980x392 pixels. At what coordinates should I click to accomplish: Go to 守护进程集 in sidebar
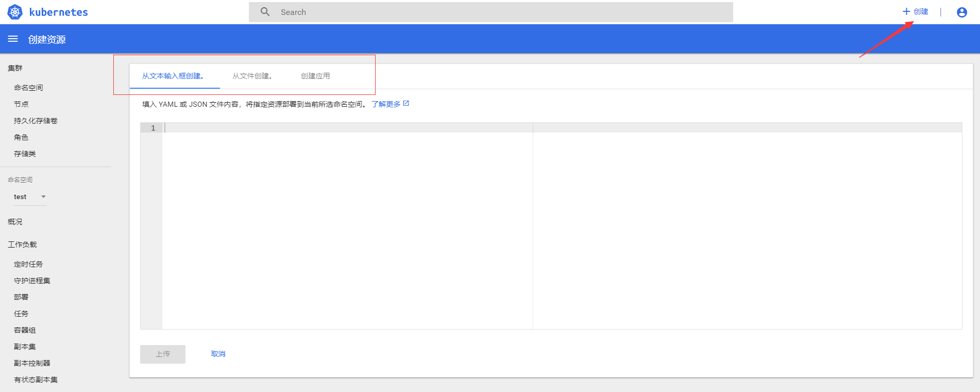pos(32,281)
